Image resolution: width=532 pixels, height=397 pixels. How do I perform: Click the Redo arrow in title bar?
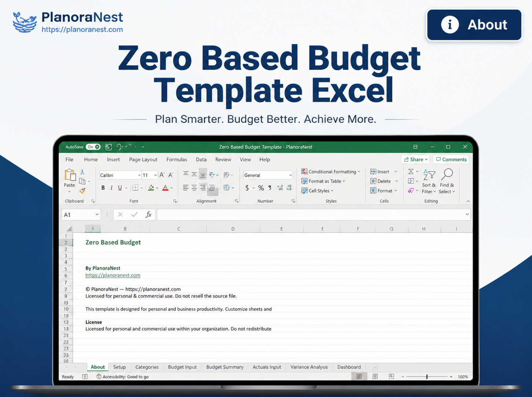[128, 147]
